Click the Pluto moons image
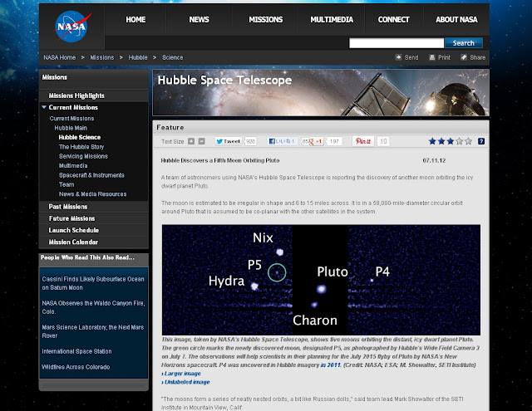Screen dimensions: 532x411 [321, 280]
